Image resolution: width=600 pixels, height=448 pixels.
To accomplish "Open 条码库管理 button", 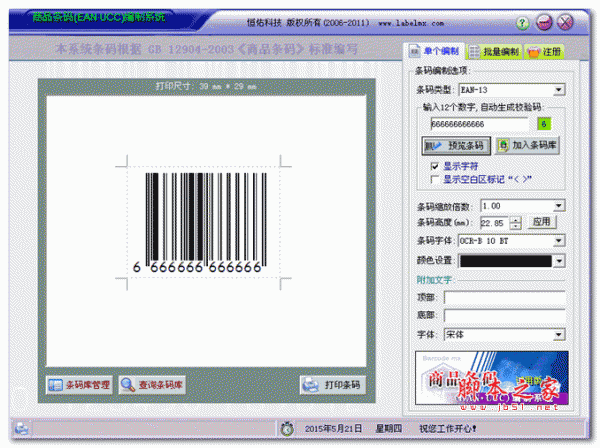I will [x=80, y=385].
